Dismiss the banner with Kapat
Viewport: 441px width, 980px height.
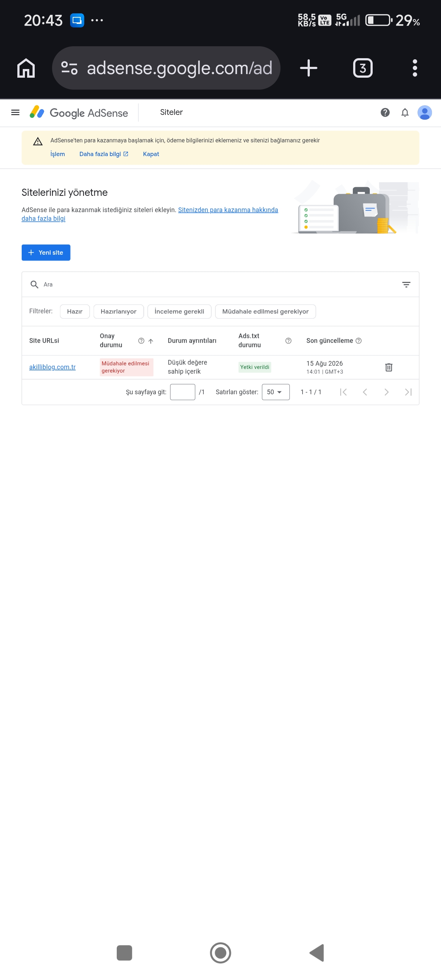click(x=151, y=154)
